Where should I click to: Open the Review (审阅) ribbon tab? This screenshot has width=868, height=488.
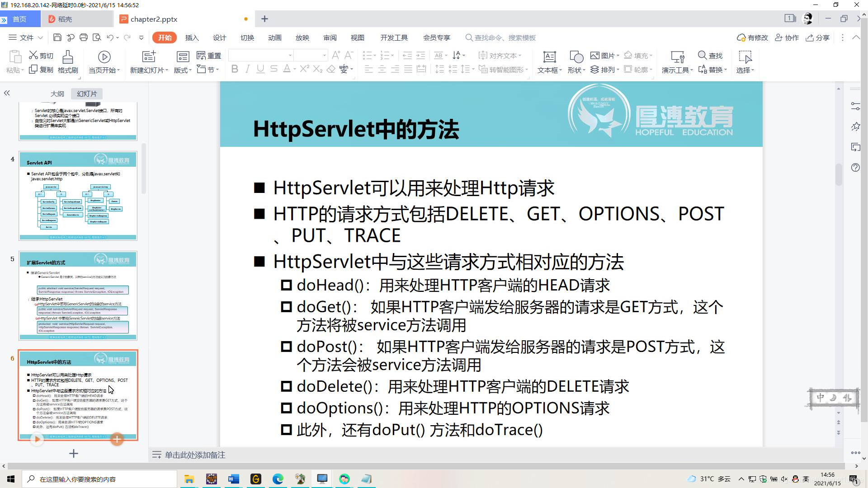[330, 38]
